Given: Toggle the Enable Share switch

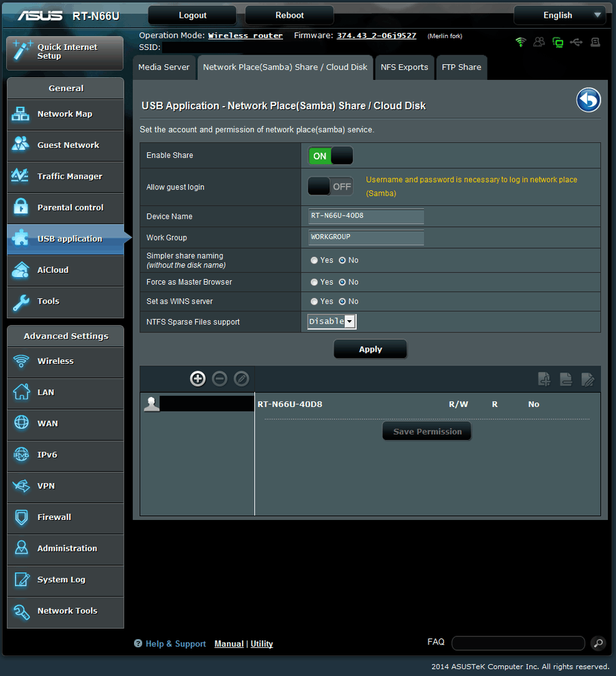Looking at the screenshot, I should 330,155.
